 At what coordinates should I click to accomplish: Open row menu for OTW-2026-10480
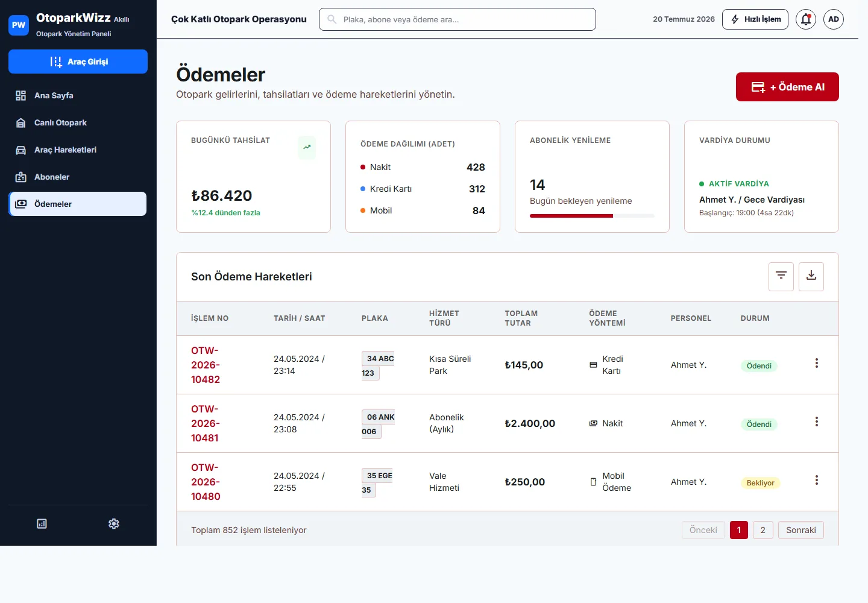[817, 480]
